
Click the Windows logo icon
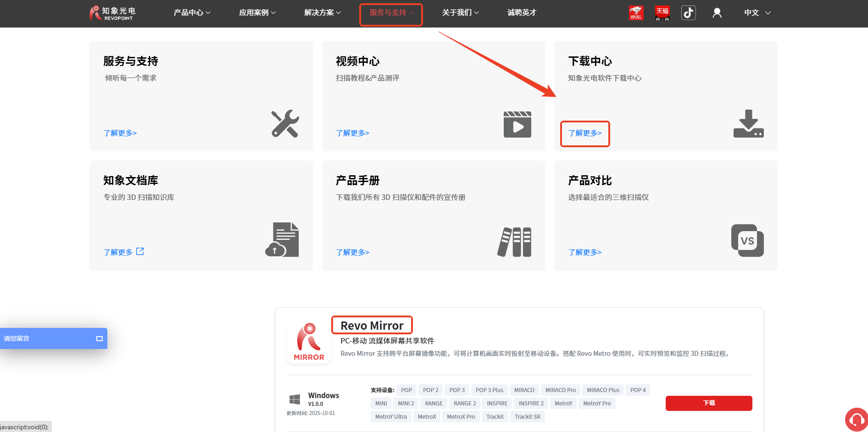click(x=295, y=399)
